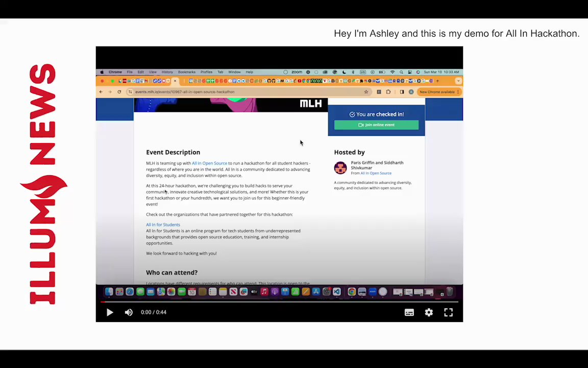
Task: Open Messages from the Dock
Action: (x=140, y=291)
